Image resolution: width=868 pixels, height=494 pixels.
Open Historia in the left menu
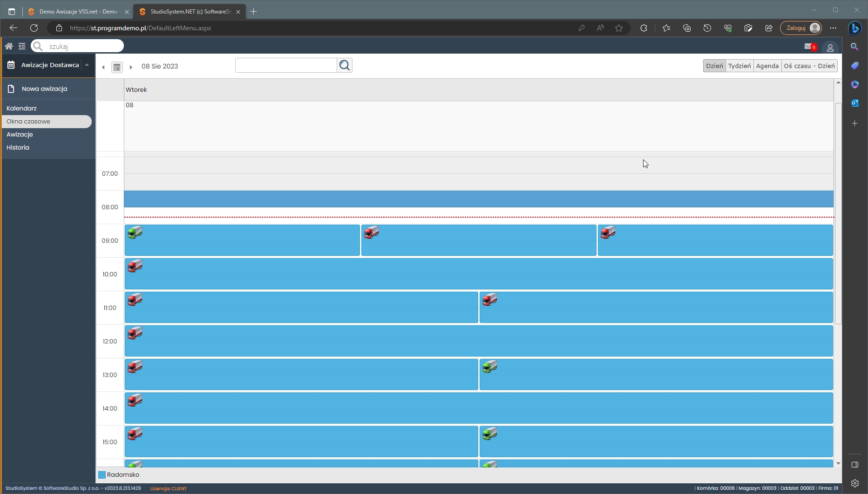[18, 147]
